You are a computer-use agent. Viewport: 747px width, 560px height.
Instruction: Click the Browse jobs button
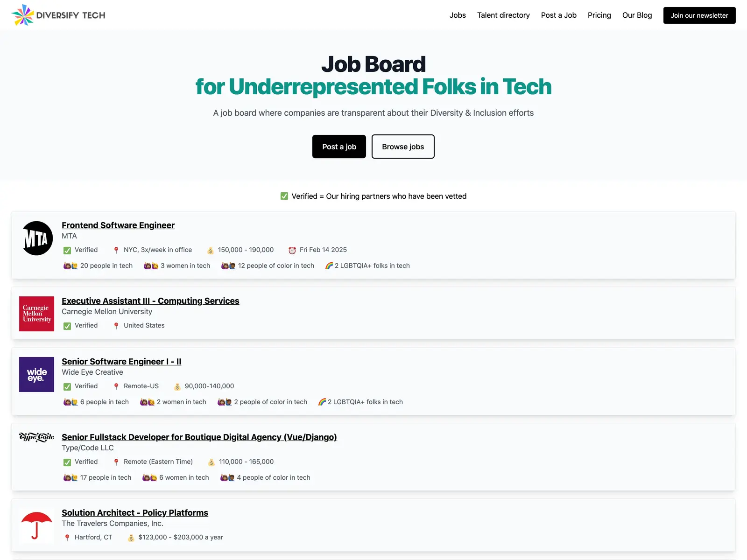403,147
